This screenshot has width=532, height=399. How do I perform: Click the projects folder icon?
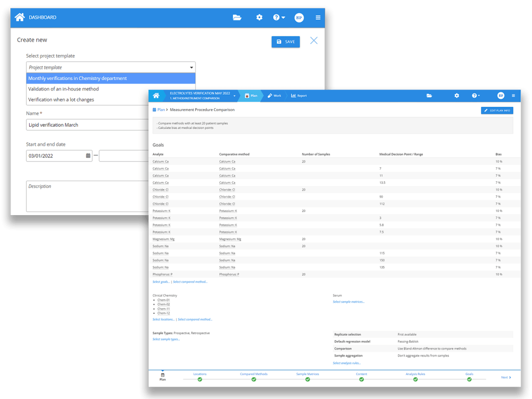[x=237, y=17]
